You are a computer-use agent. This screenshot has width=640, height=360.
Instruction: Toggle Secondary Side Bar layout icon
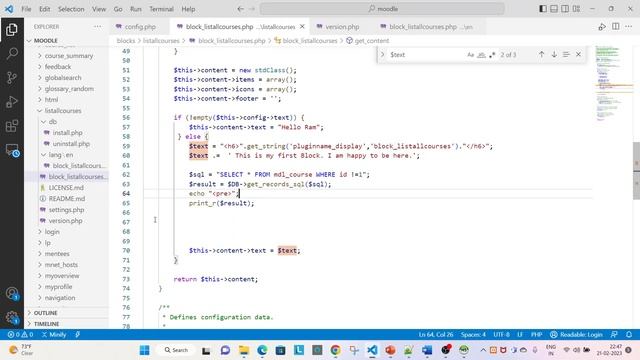click(565, 9)
